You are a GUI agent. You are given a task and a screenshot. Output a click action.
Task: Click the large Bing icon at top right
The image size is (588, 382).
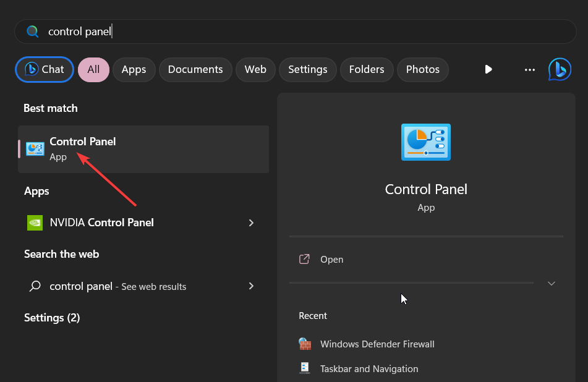click(560, 69)
